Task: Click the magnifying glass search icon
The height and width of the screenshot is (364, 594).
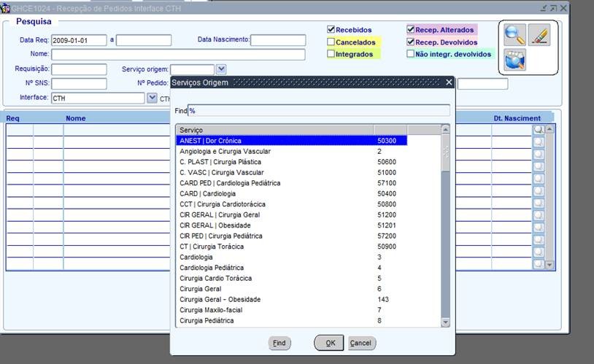Action: pos(515,34)
